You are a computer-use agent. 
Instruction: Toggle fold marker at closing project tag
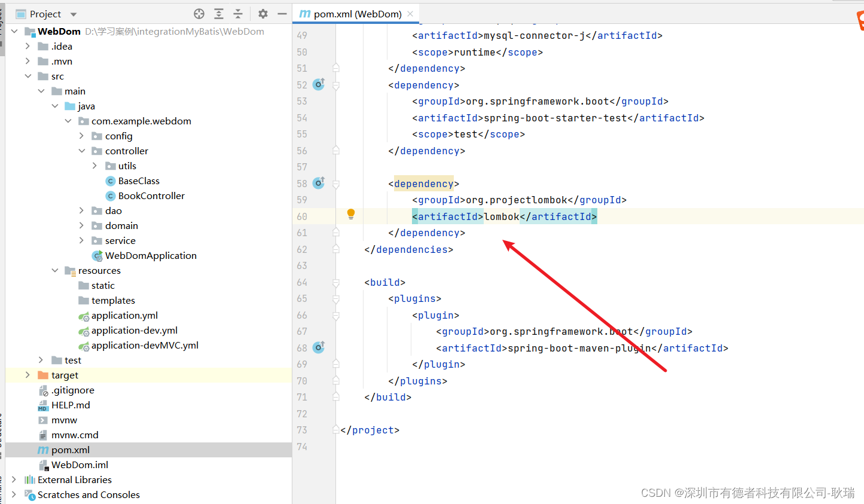tap(336, 430)
